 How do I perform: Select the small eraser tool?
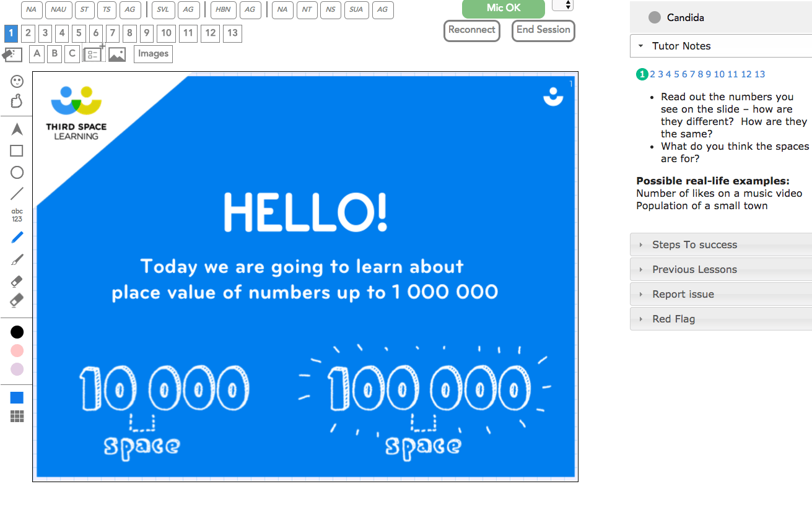[17, 282]
